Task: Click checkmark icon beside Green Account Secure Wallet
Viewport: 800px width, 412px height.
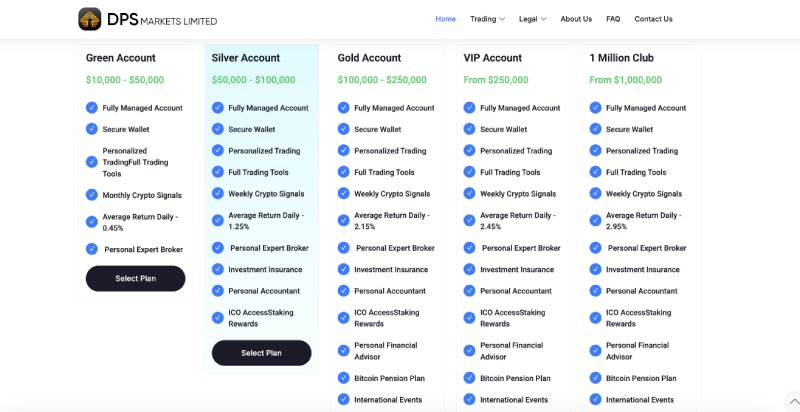Action: point(92,129)
